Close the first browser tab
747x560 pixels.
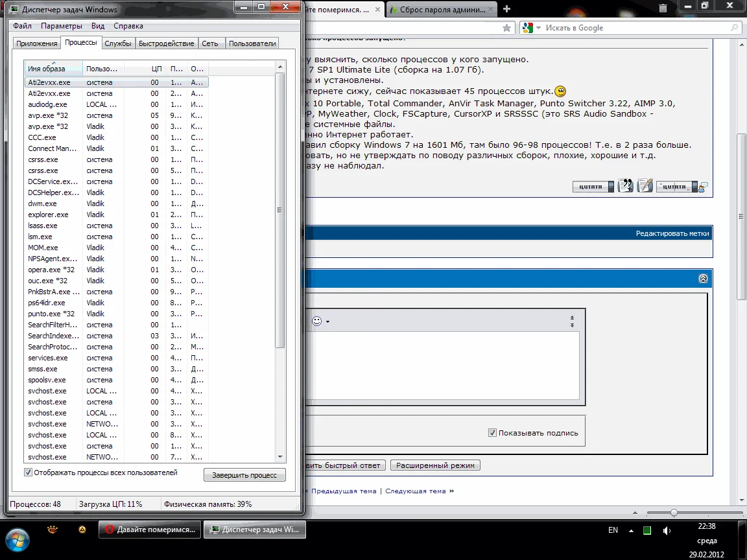point(377,9)
